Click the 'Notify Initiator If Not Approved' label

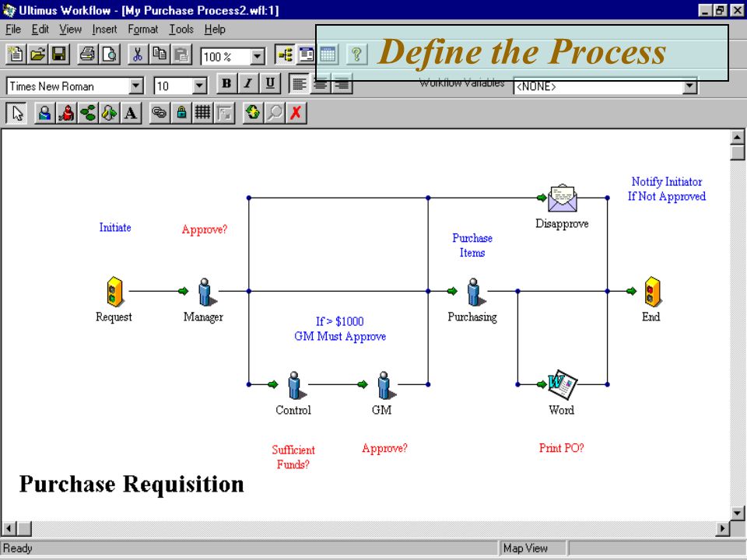click(x=667, y=189)
